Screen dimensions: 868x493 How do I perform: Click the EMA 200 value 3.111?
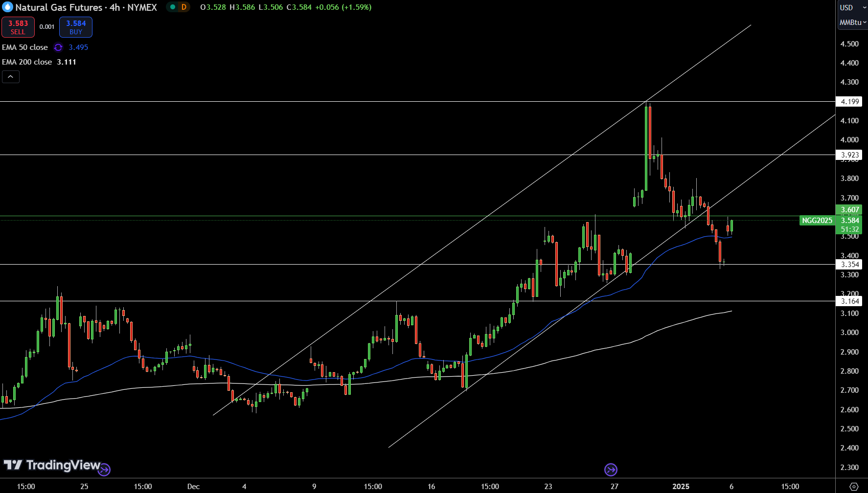[x=67, y=62]
